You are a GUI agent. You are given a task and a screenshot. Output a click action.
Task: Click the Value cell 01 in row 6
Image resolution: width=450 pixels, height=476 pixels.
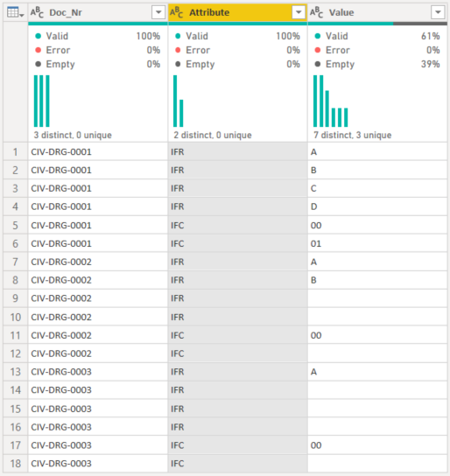(x=316, y=244)
